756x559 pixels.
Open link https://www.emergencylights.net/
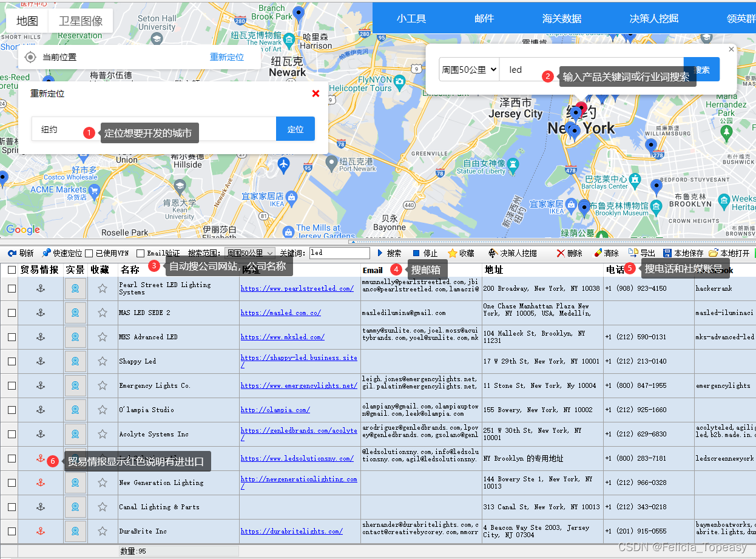[x=299, y=385]
